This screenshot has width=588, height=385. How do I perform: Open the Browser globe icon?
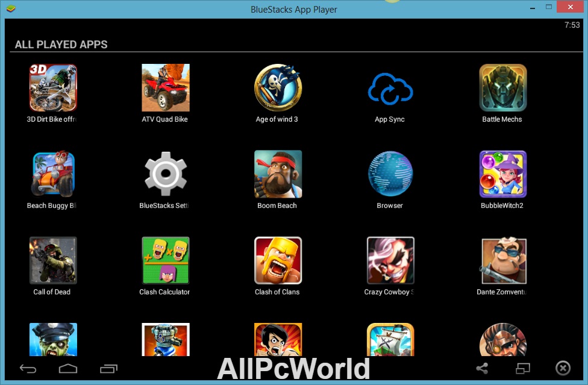(390, 174)
